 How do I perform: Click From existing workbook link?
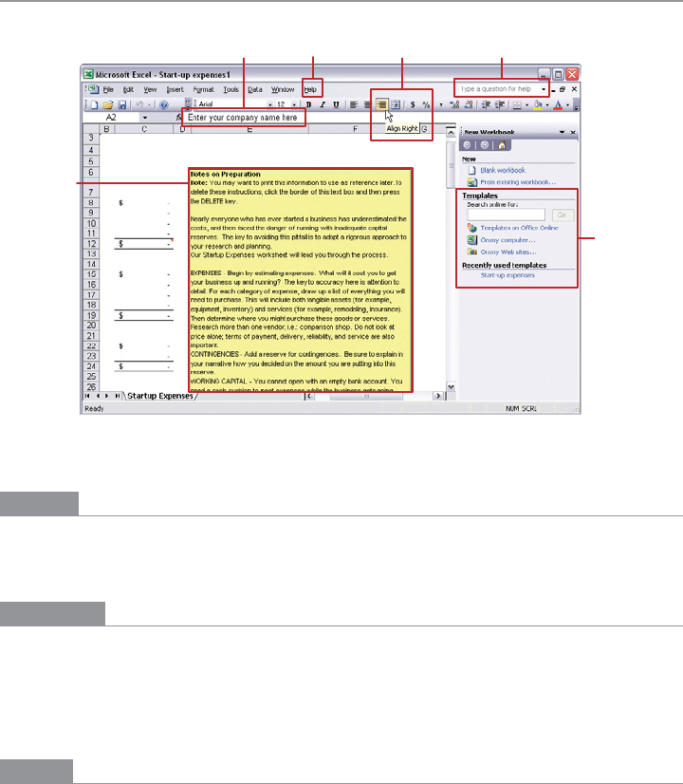click(x=518, y=182)
